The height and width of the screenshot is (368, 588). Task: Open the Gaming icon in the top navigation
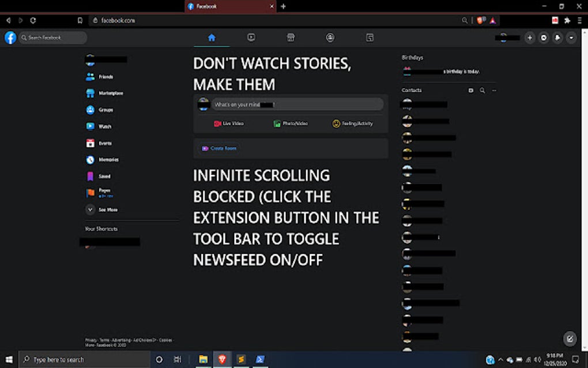click(369, 37)
